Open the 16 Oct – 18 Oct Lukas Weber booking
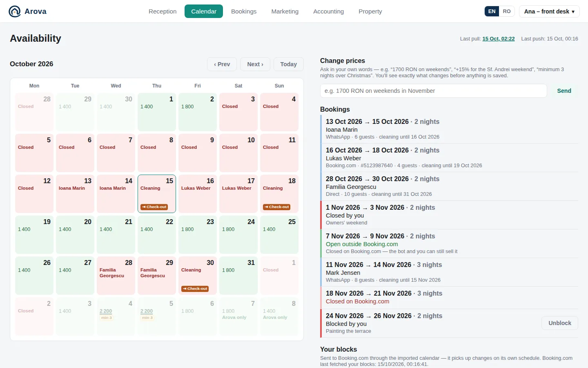The height and width of the screenshot is (368, 588). (x=449, y=158)
